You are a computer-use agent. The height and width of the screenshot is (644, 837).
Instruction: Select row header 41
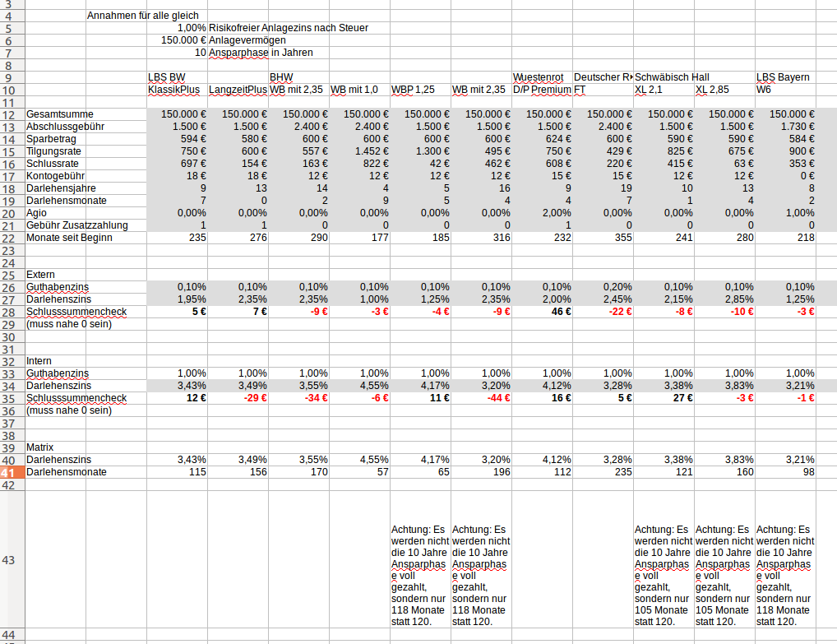[12, 472]
